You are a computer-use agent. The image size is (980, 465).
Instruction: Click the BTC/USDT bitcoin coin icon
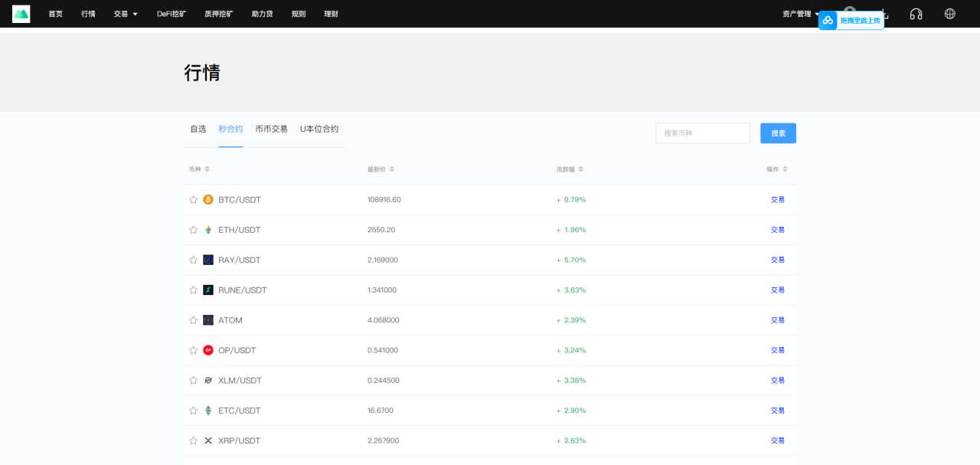coord(208,200)
